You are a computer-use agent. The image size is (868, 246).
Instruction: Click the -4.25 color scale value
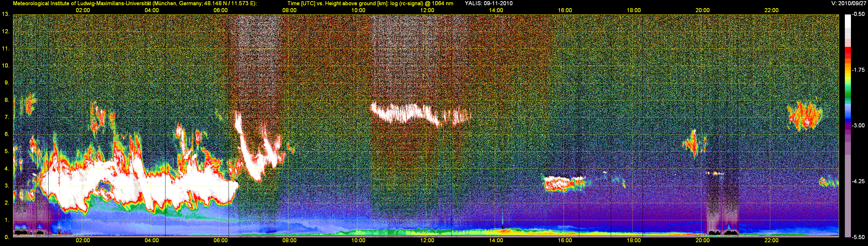tap(858, 181)
